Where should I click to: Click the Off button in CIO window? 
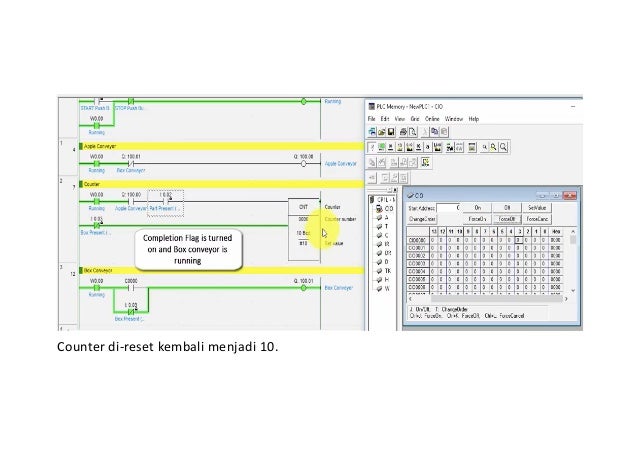507,207
